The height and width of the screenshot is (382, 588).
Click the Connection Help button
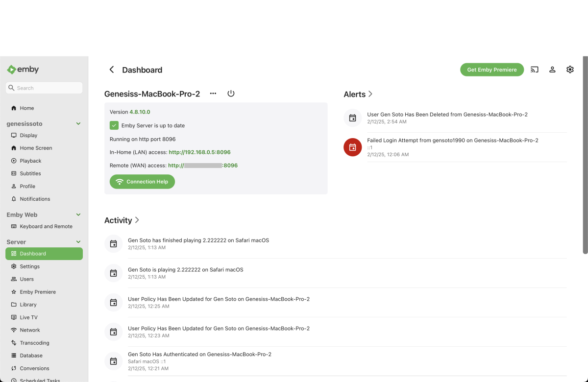pyautogui.click(x=142, y=182)
